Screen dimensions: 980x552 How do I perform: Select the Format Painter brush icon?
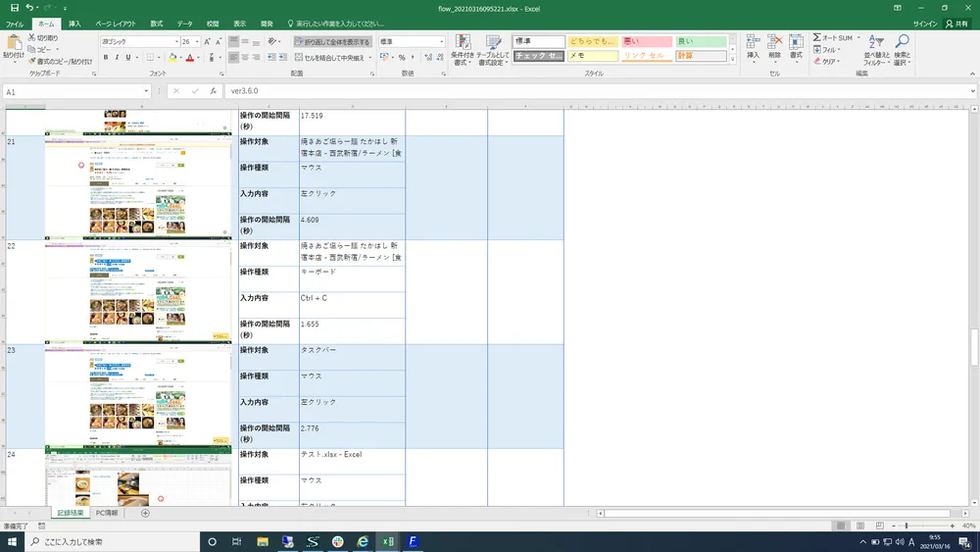pos(32,61)
